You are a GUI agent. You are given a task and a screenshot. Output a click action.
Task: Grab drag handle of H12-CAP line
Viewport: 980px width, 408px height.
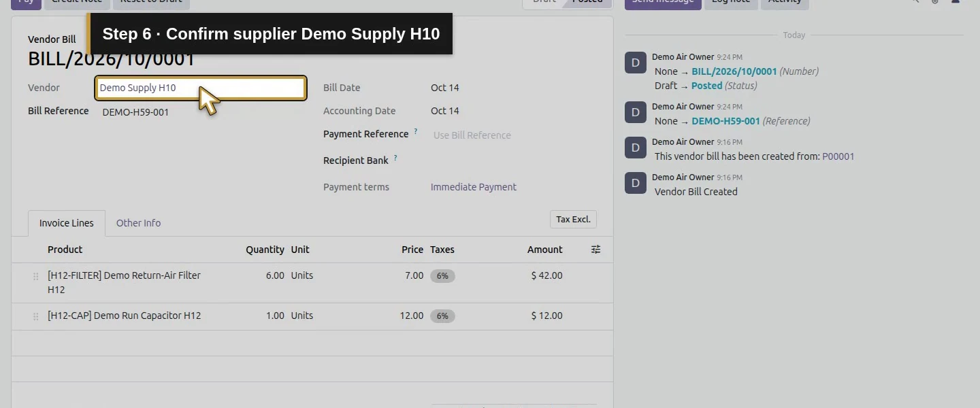pyautogui.click(x=36, y=317)
